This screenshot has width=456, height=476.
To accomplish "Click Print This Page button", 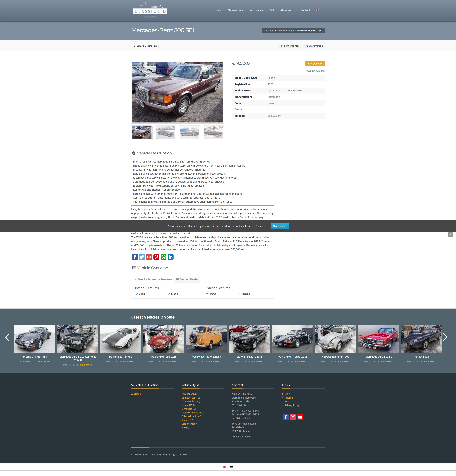I will pos(290,46).
